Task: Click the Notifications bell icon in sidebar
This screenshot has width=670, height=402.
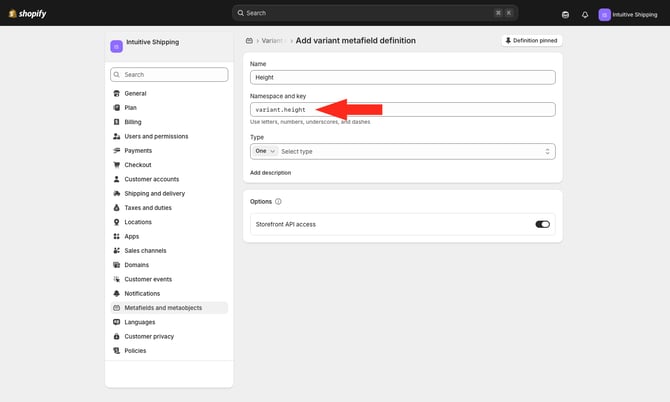Action: (116, 293)
